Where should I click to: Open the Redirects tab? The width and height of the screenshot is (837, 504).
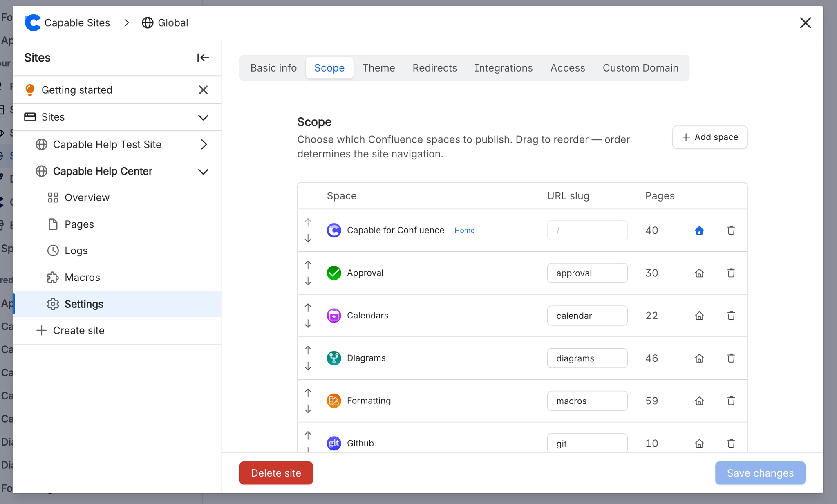(435, 68)
